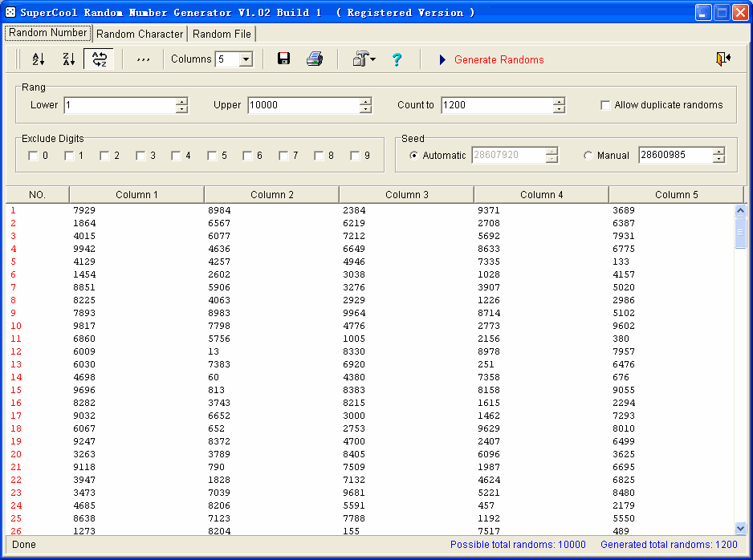Select cell 133 in row 5
The height and width of the screenshot is (560, 753).
tap(621, 262)
